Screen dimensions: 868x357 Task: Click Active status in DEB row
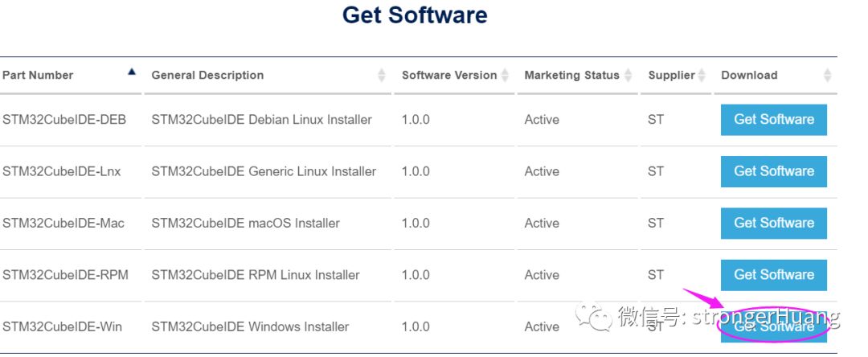click(542, 120)
